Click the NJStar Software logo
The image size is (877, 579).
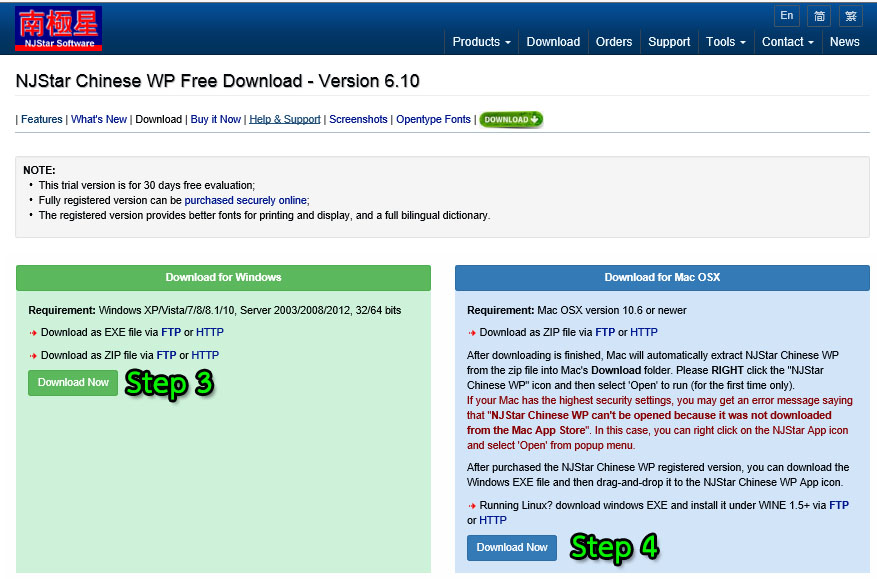(59, 29)
